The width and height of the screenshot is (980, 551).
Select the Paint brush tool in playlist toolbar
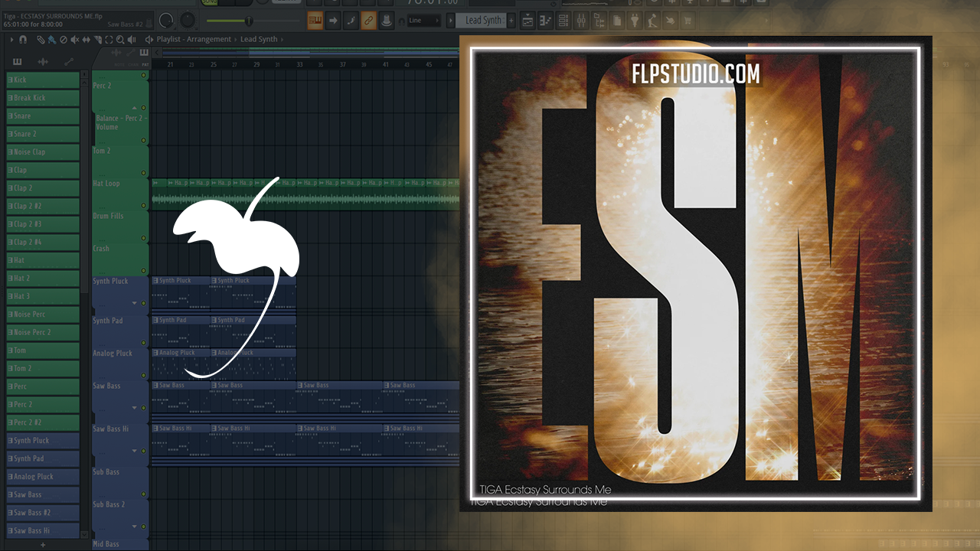(x=51, y=39)
